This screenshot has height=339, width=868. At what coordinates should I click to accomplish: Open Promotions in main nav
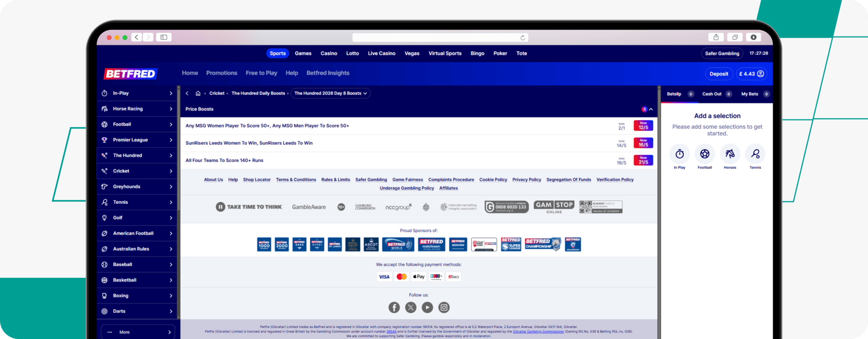point(222,73)
